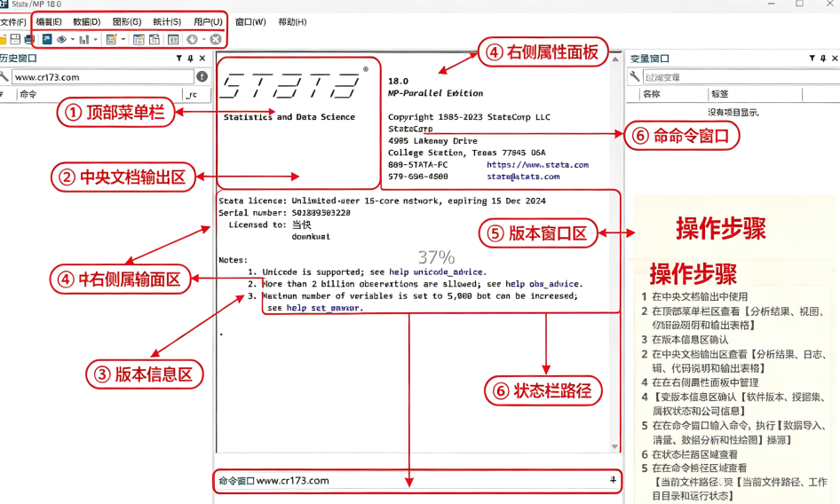Screen dimensions: 840x504
Task: Open the 数据(D) menu
Action: click(x=87, y=22)
